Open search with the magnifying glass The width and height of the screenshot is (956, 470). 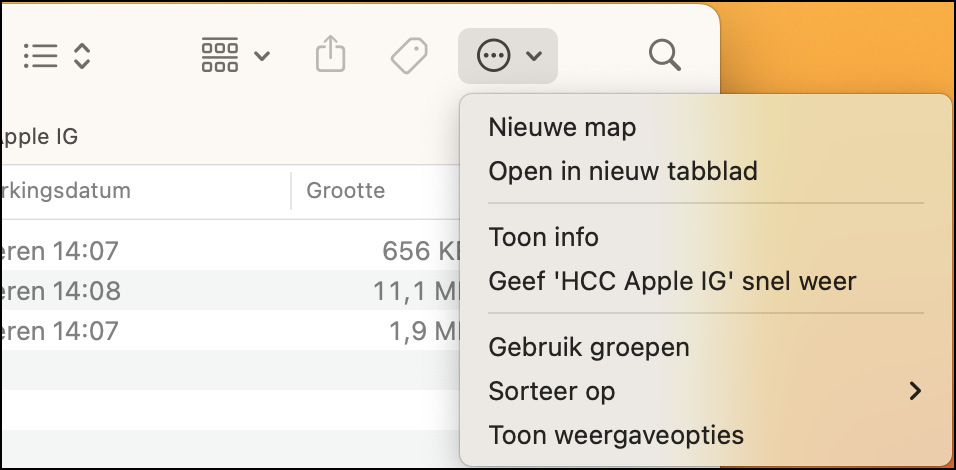[x=665, y=55]
